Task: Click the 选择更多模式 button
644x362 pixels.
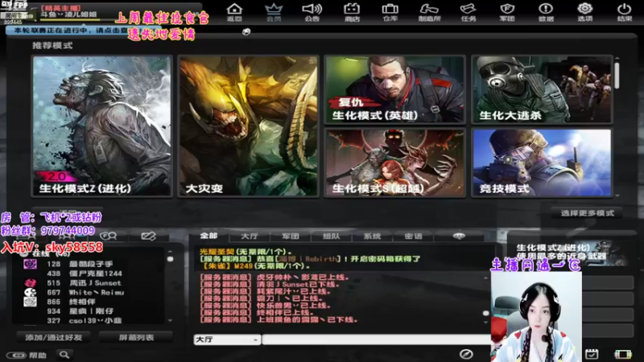Action: 587,212
